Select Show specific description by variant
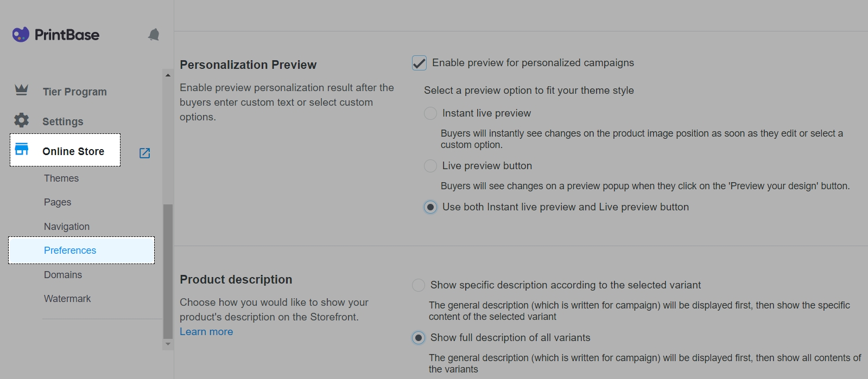Viewport: 868px width, 379px height. tap(419, 285)
